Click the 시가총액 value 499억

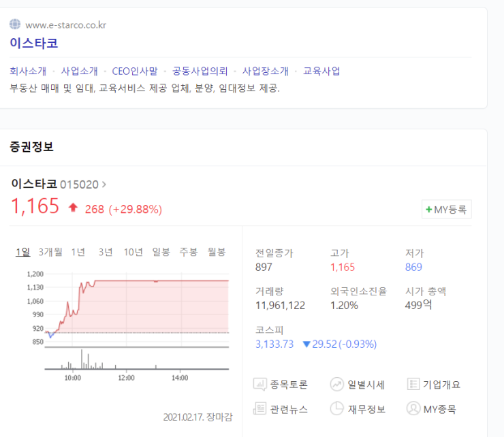[418, 305]
